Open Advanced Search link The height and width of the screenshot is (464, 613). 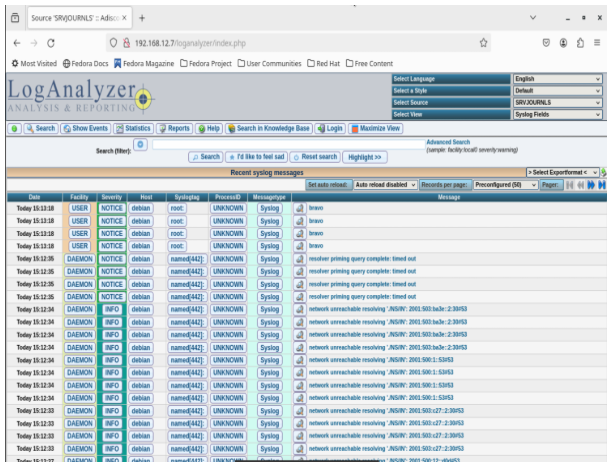coord(448,142)
